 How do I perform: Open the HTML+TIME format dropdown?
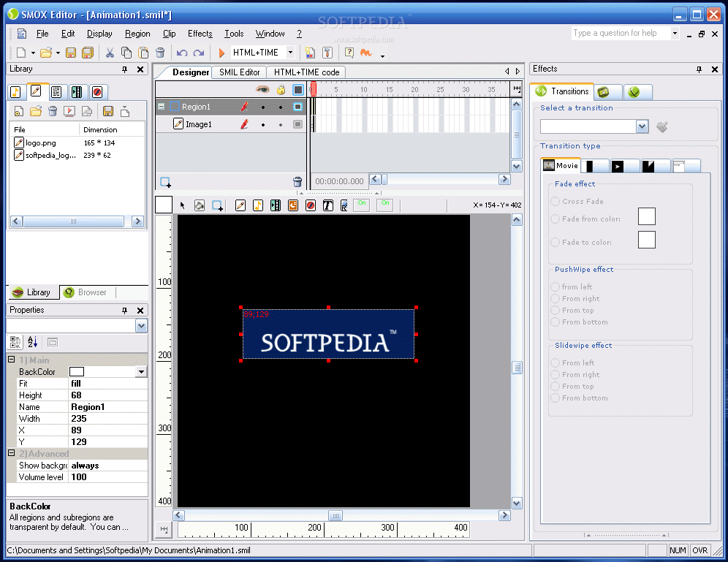click(290, 53)
